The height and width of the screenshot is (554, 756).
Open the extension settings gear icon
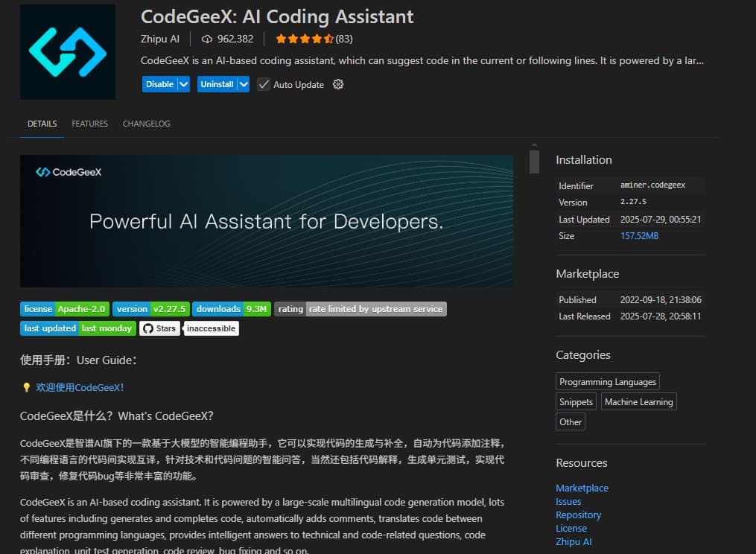coord(338,84)
